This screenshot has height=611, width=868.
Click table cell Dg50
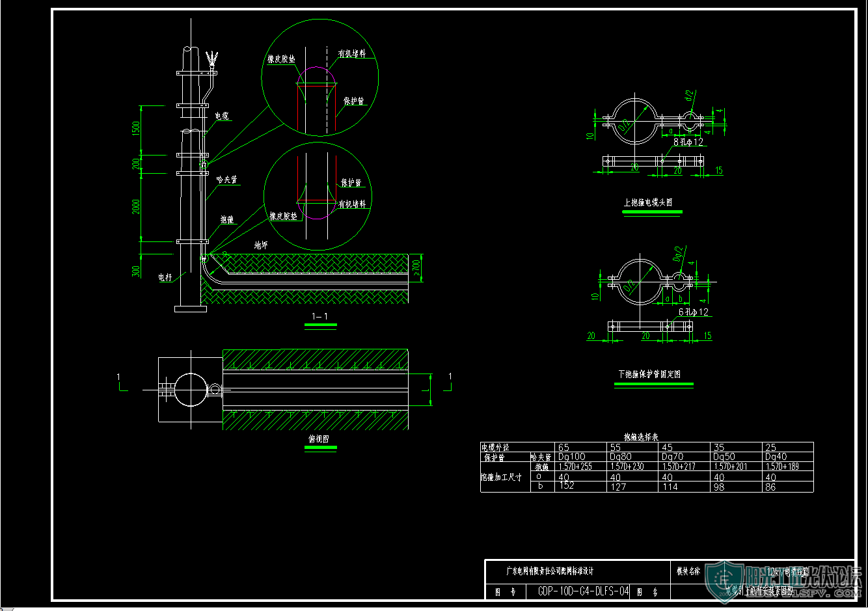pos(724,457)
